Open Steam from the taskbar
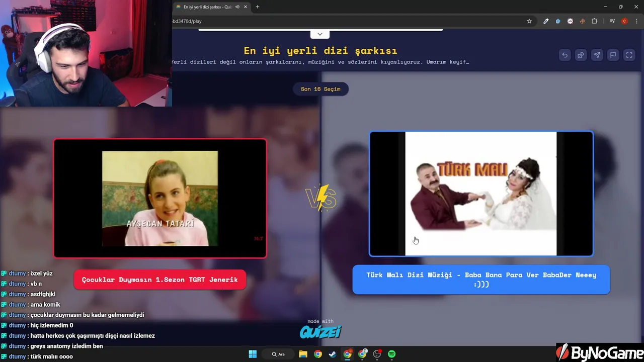Image resolution: width=644 pixels, height=362 pixels. (x=333, y=354)
